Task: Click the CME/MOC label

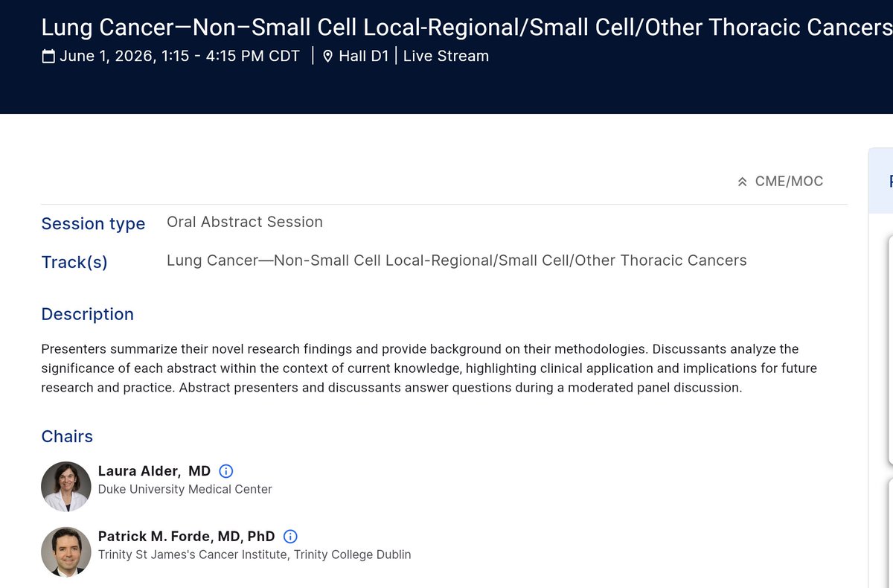Action: tap(789, 182)
